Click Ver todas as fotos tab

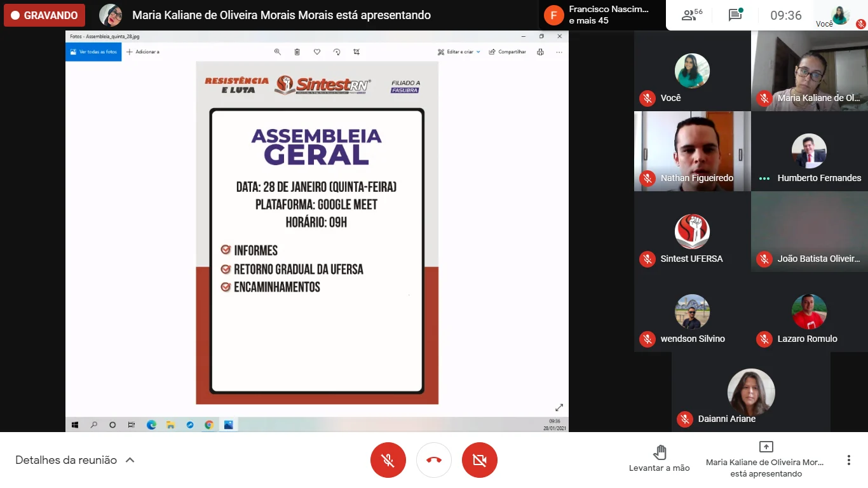click(93, 52)
